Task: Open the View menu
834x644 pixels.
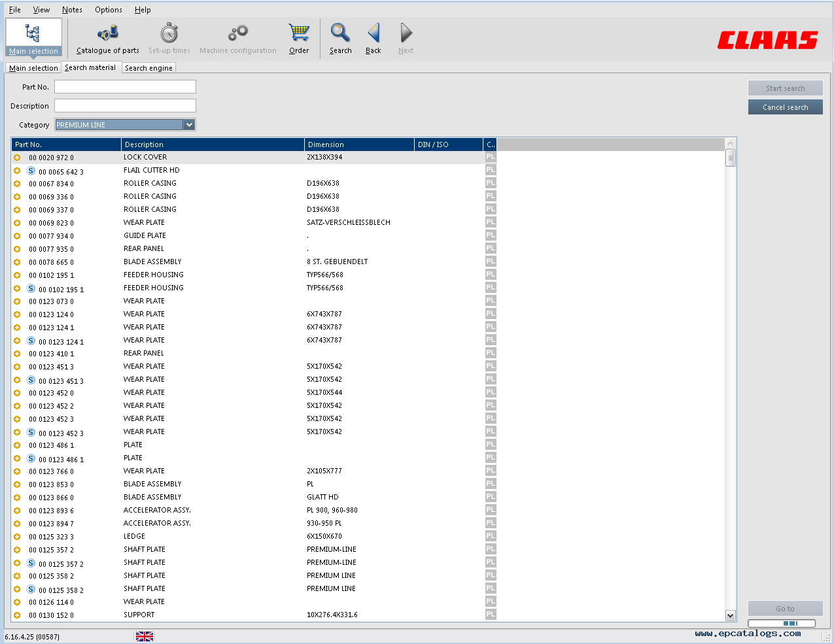Action: [x=41, y=10]
